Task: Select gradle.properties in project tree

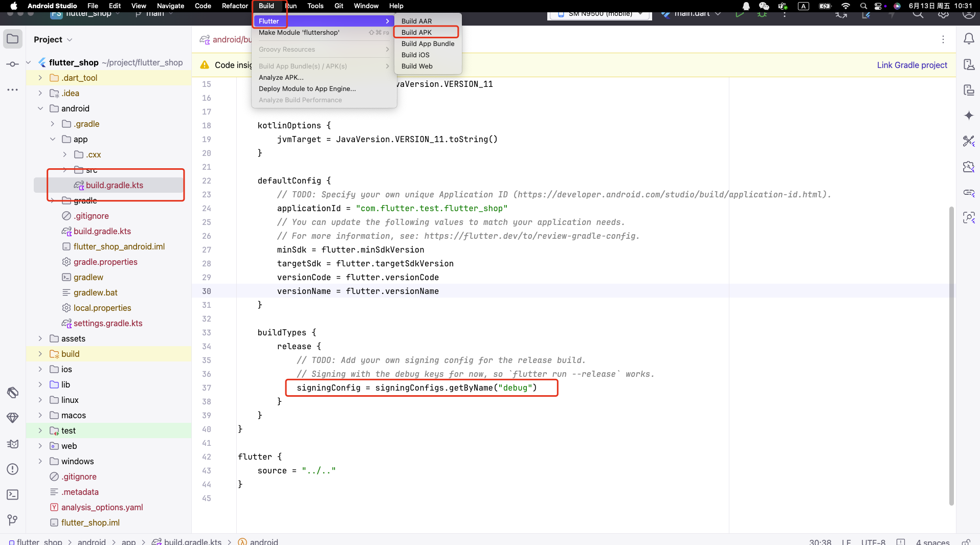Action: pyautogui.click(x=105, y=262)
